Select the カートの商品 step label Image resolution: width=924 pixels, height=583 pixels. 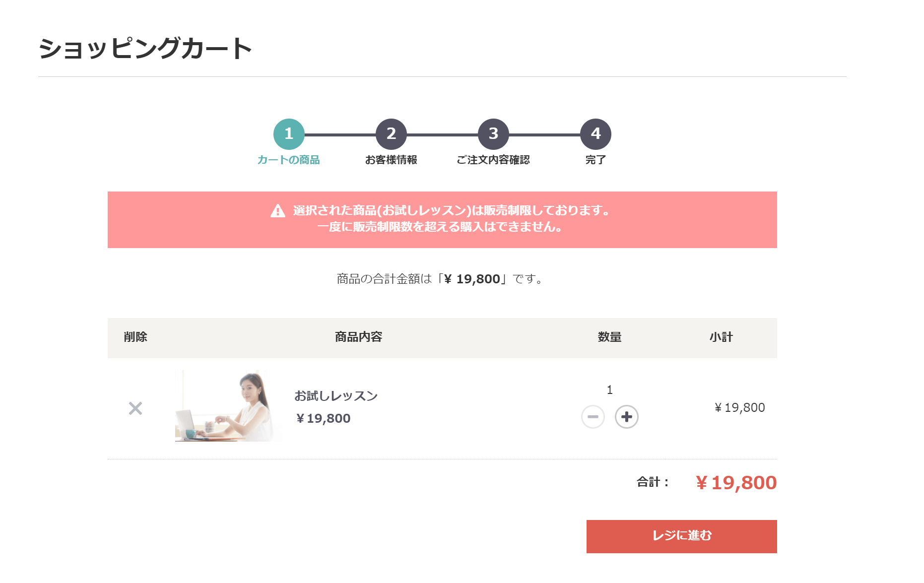click(288, 160)
